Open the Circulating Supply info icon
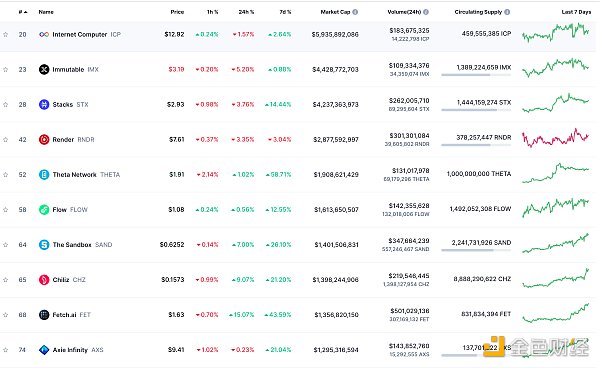Screen dimensions: 600x368 point(507,12)
